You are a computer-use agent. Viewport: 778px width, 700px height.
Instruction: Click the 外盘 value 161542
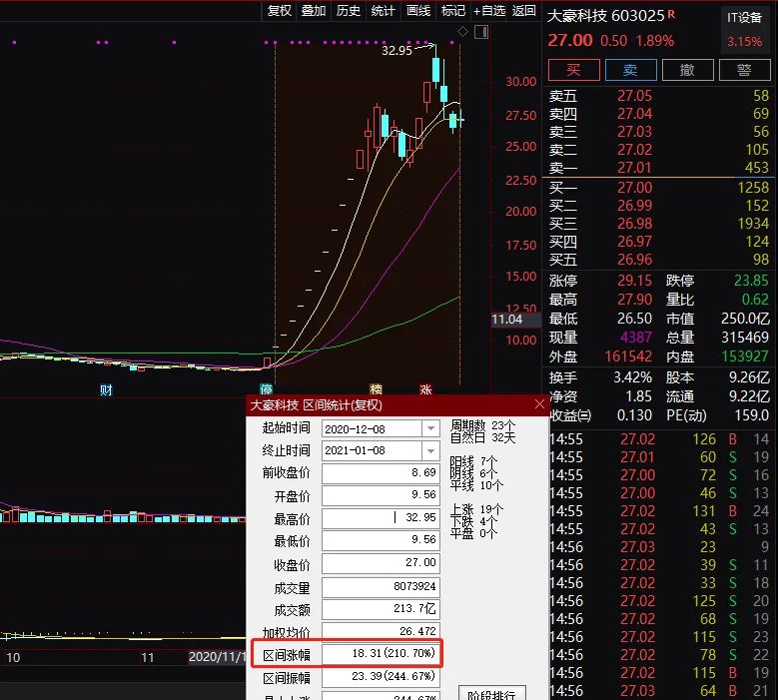click(628, 356)
